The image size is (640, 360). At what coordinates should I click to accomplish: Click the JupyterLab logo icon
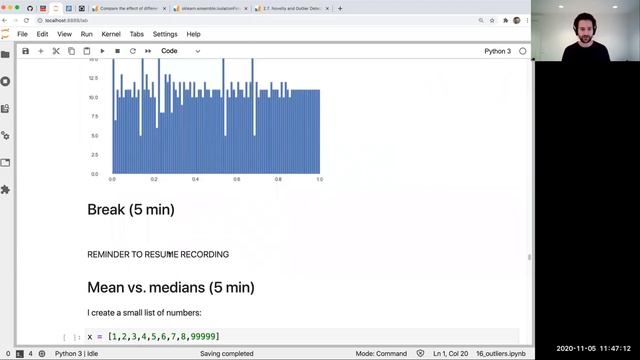pyautogui.click(x=5, y=34)
